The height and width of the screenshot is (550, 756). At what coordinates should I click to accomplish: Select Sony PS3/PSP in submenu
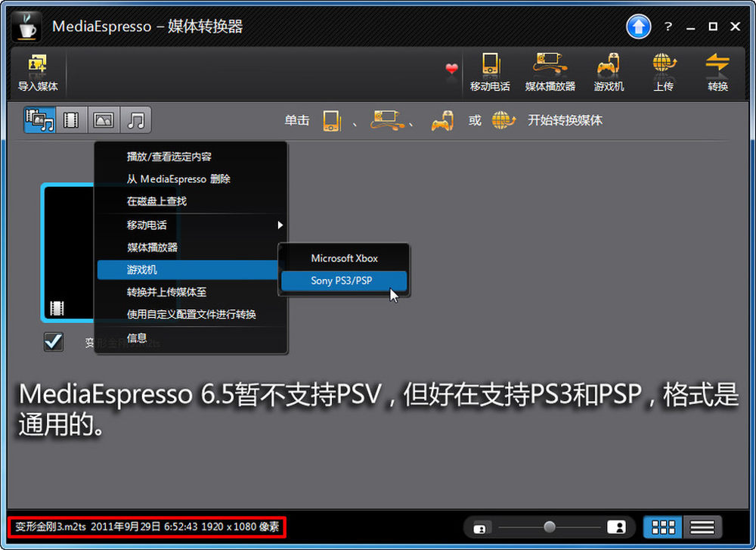(x=344, y=281)
